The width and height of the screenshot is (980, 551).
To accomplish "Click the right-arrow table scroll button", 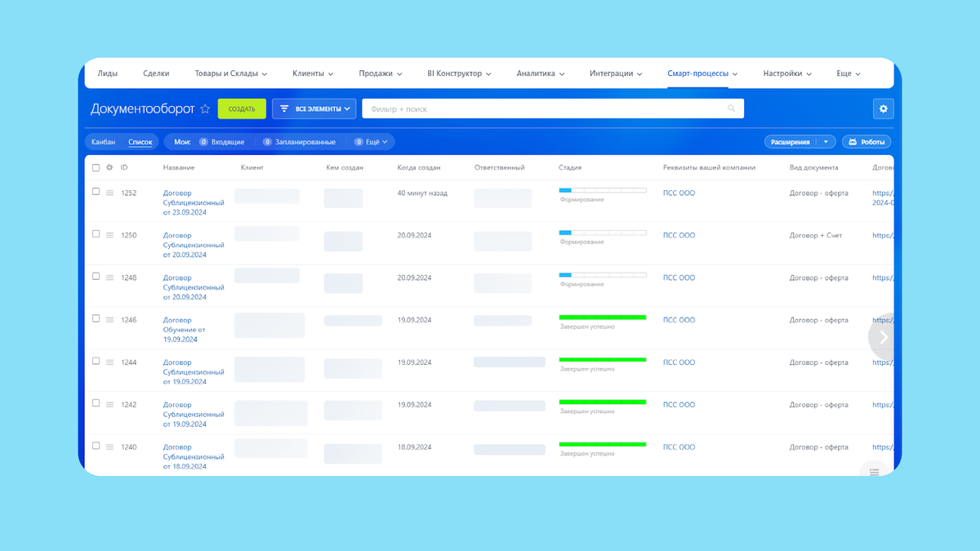I will point(882,337).
